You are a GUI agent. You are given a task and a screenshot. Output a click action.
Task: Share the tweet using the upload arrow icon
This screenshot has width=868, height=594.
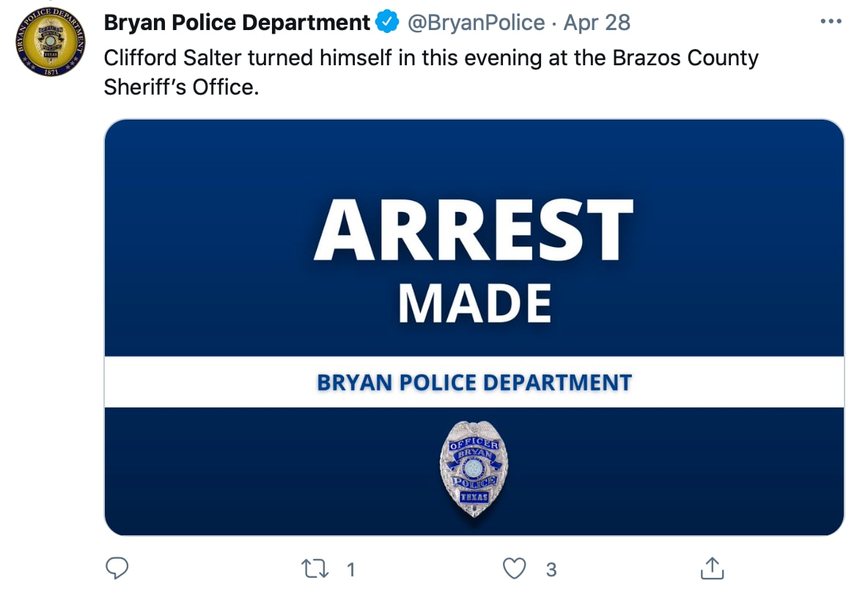(x=711, y=568)
